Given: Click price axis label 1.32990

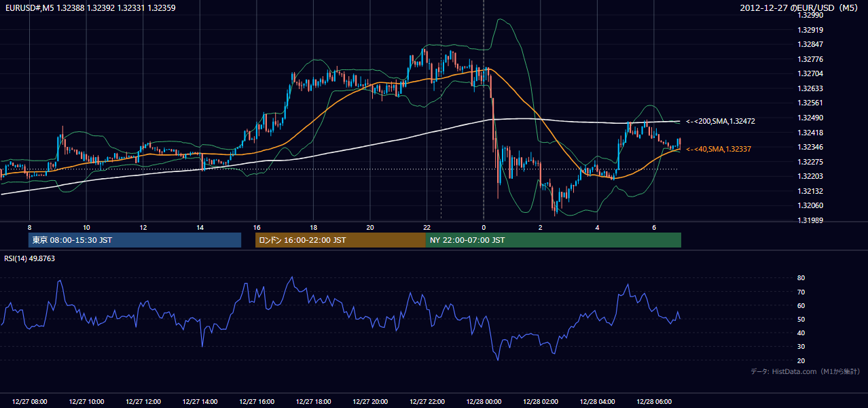Looking at the screenshot, I should (811, 15).
